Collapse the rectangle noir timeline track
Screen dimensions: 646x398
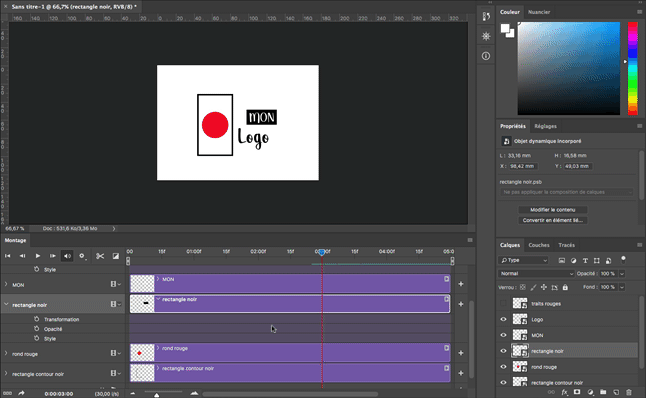click(x=6, y=304)
